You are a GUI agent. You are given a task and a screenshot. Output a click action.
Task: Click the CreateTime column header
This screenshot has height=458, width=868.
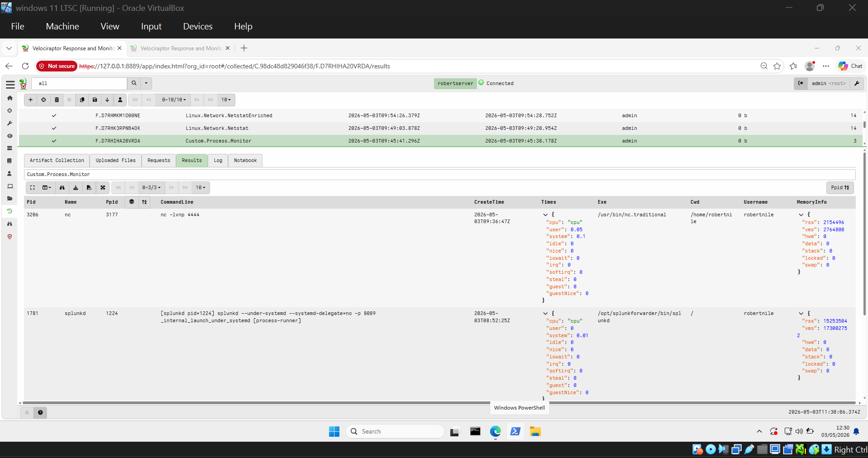click(x=489, y=202)
